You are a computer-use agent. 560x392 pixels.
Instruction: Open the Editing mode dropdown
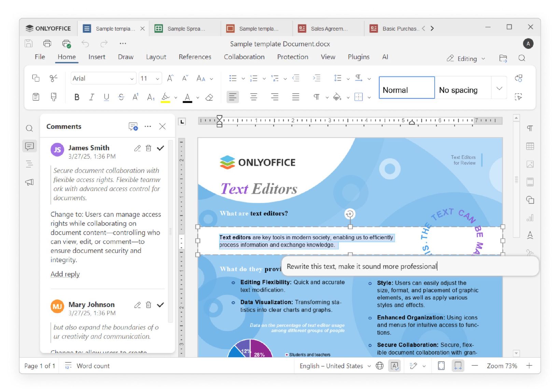click(466, 59)
